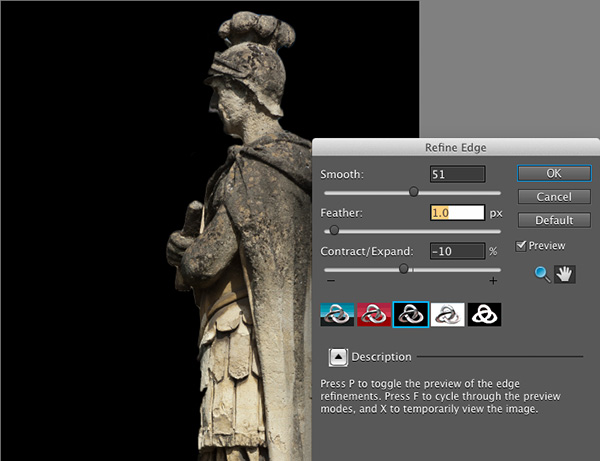Viewport: 600px width, 461px height.
Task: Select the Zoom magnifier tool
Action: click(542, 274)
